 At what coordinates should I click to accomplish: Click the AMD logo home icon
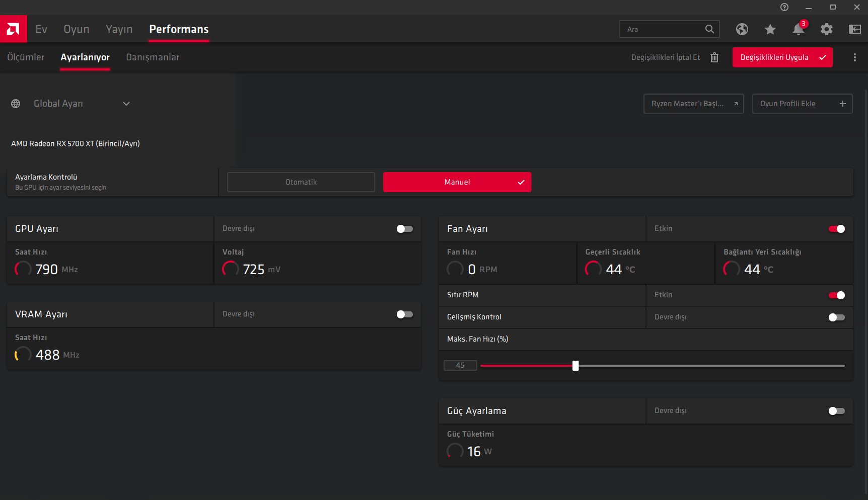(13, 29)
